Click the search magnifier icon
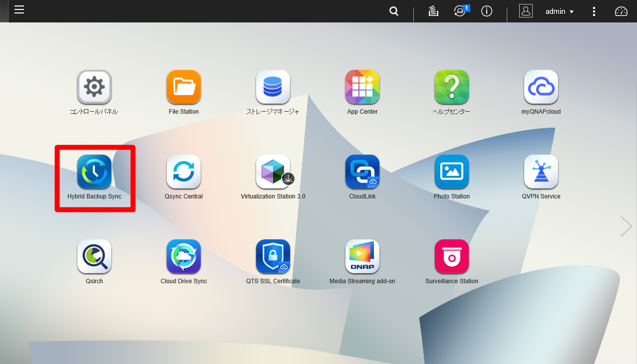The image size is (637, 364). (x=394, y=11)
